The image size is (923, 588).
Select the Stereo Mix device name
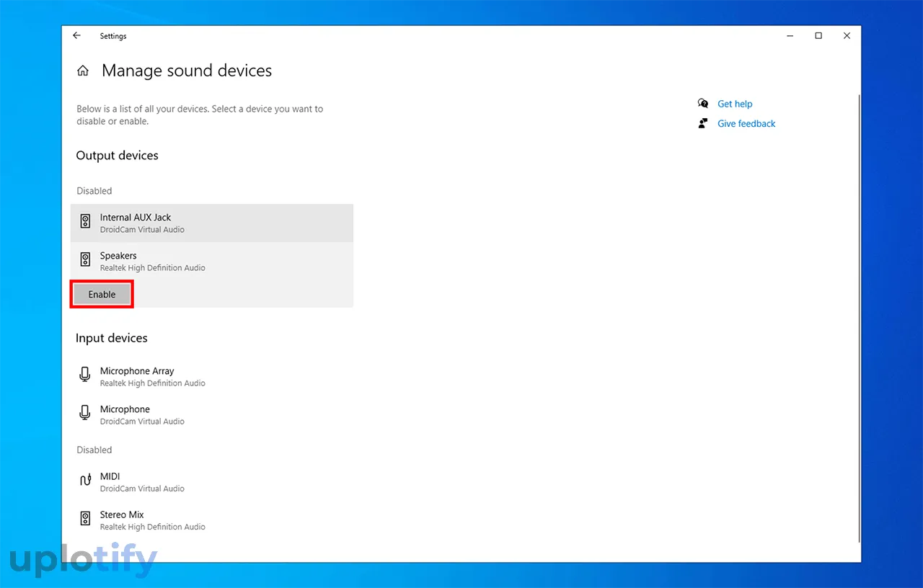(x=122, y=514)
